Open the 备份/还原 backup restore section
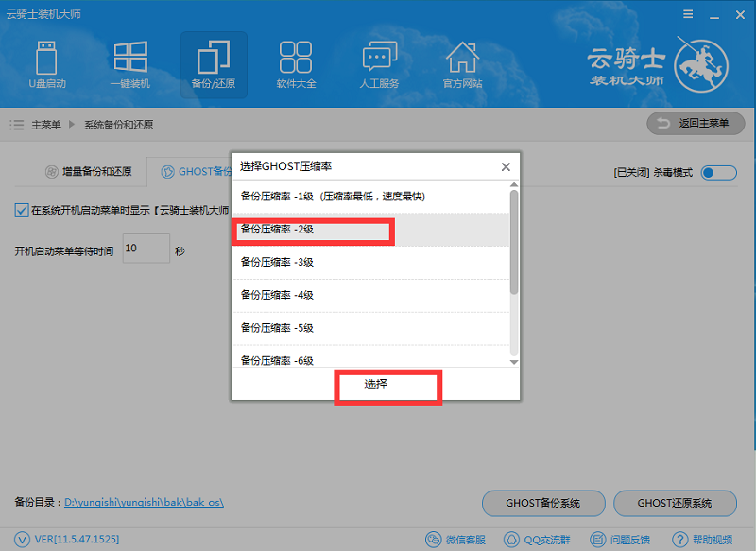Screen dimensions: 756x551 214,65
